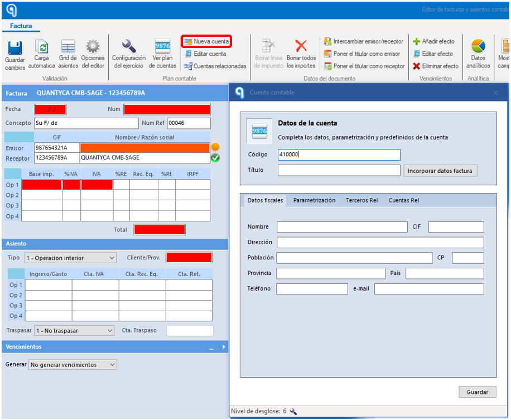This screenshot has height=420, width=511.
Task: Click the Guardar button in the dialog
Action: [x=478, y=392]
